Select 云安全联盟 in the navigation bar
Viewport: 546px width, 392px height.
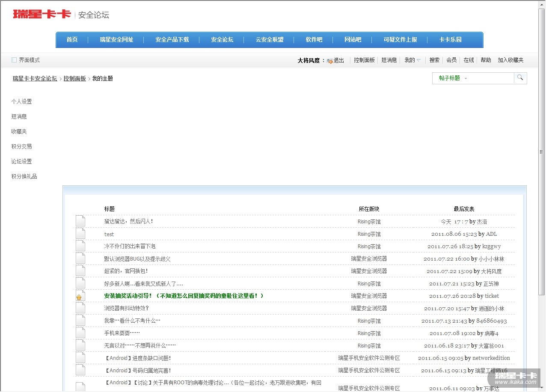coord(270,40)
